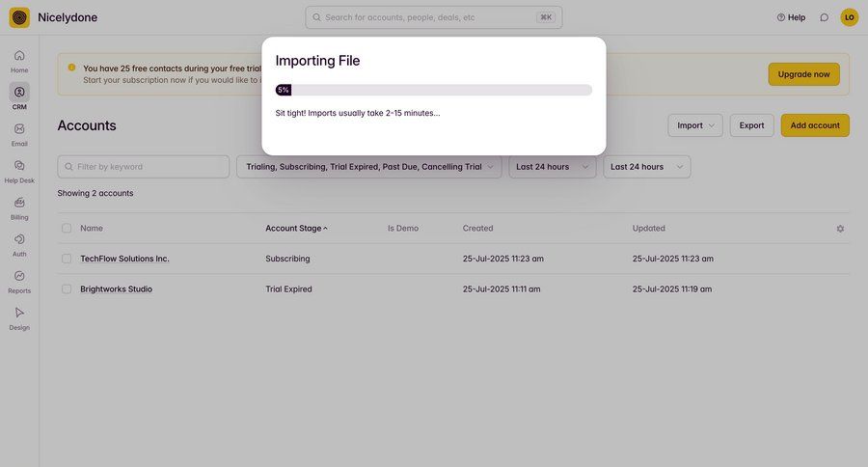The height and width of the screenshot is (467, 868).
Task: Click the Showing 2 accounts text
Action: coord(95,193)
